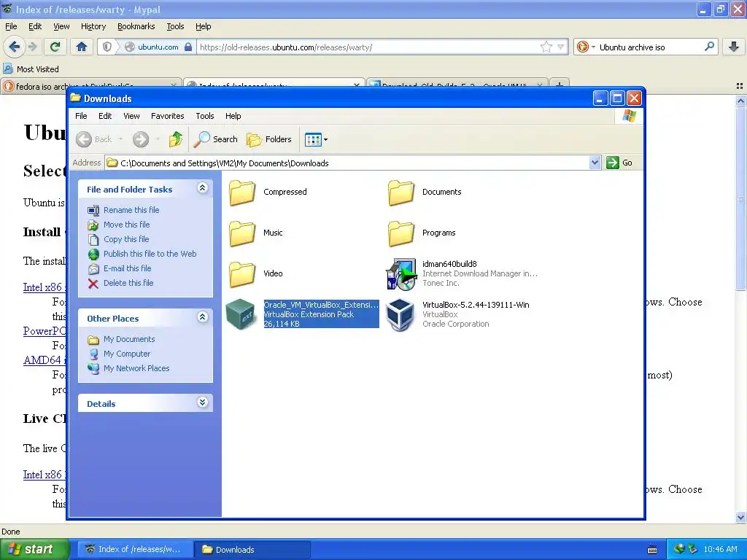This screenshot has height=560, width=747.
Task: Open the Search pane in Explorer
Action: point(216,139)
